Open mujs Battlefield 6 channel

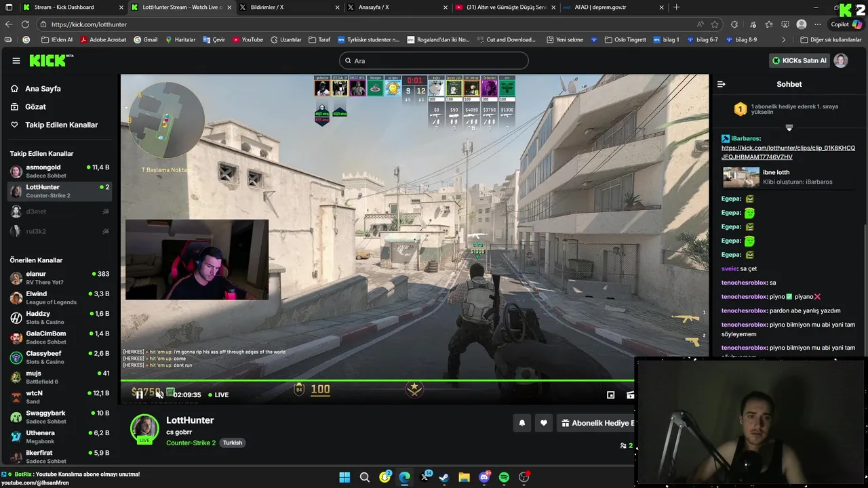[60, 377]
